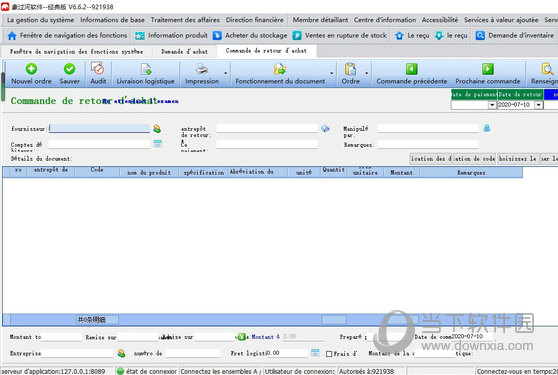
Task: Click in the fournisseur input field
Action: 99,128
